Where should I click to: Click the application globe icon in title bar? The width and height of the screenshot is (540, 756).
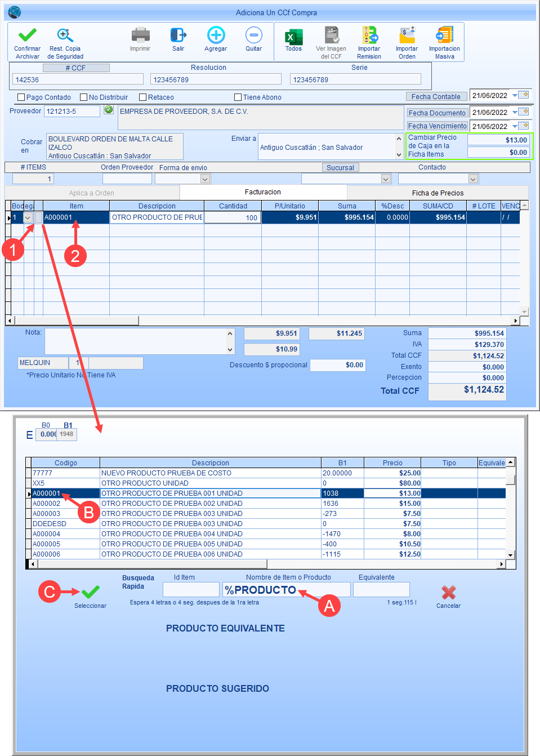(x=15, y=12)
